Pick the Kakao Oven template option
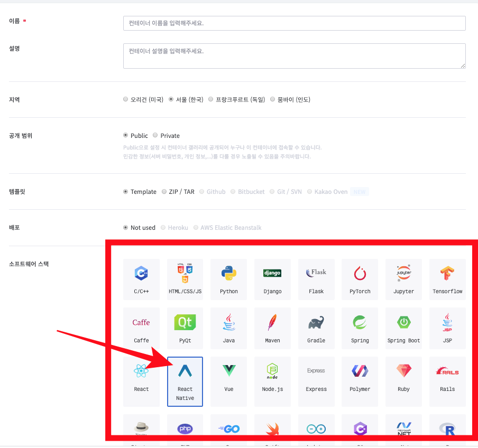Viewport: 478px width, 448px height. tap(309, 191)
